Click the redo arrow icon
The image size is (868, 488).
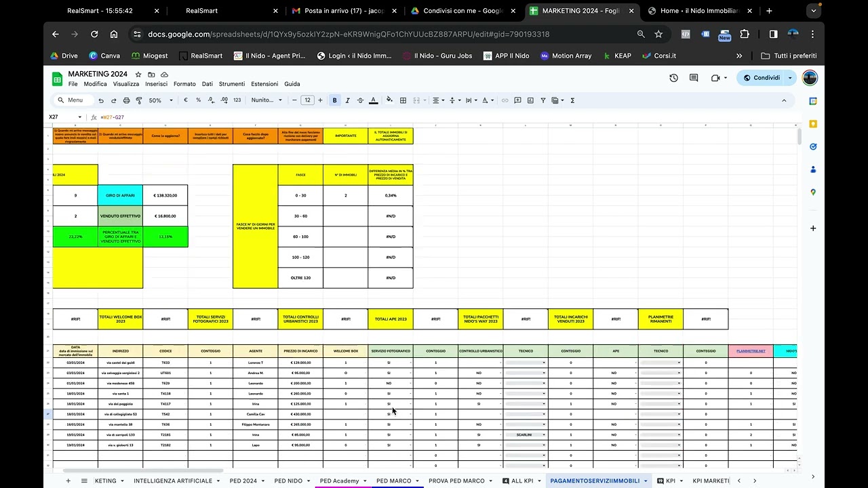[x=113, y=100]
